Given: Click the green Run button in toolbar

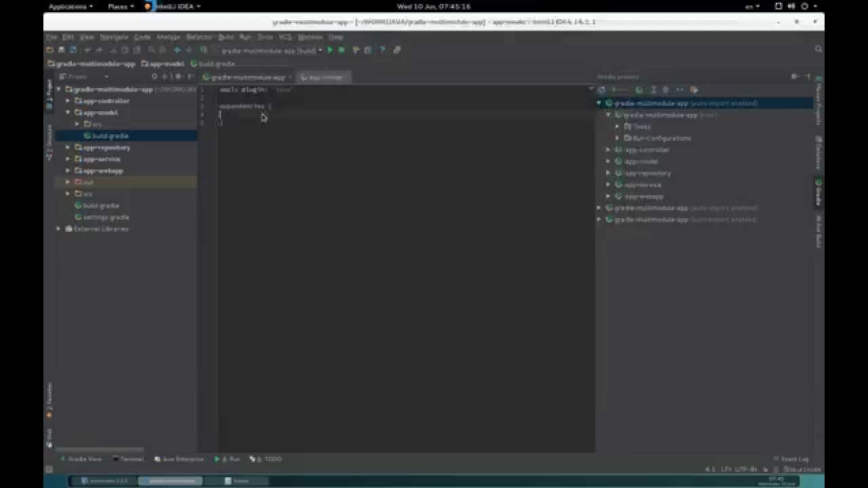Looking at the screenshot, I should pyautogui.click(x=330, y=50).
